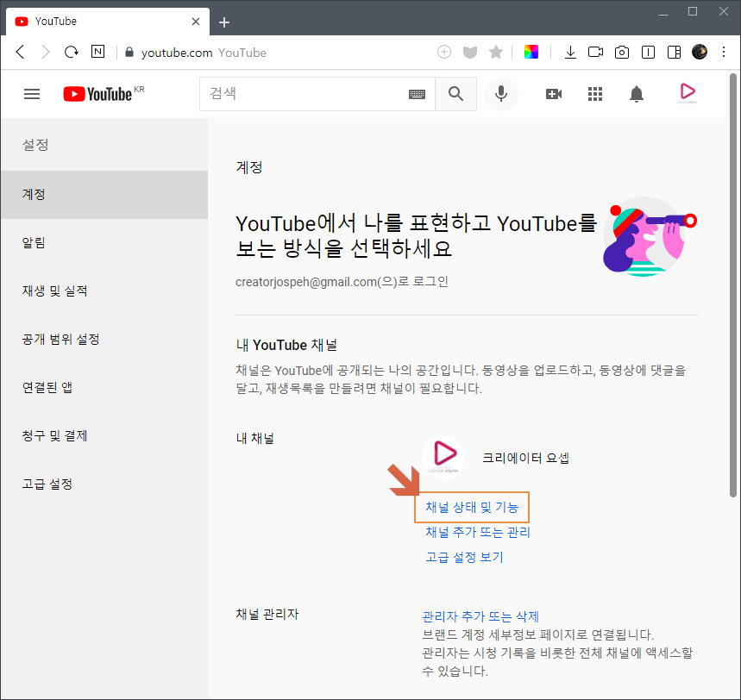Click the 채널 추가 또는 관리 link

(478, 532)
